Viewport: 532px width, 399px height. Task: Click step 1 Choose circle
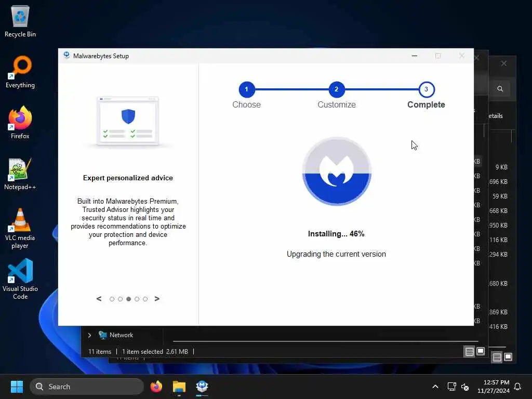[247, 89]
